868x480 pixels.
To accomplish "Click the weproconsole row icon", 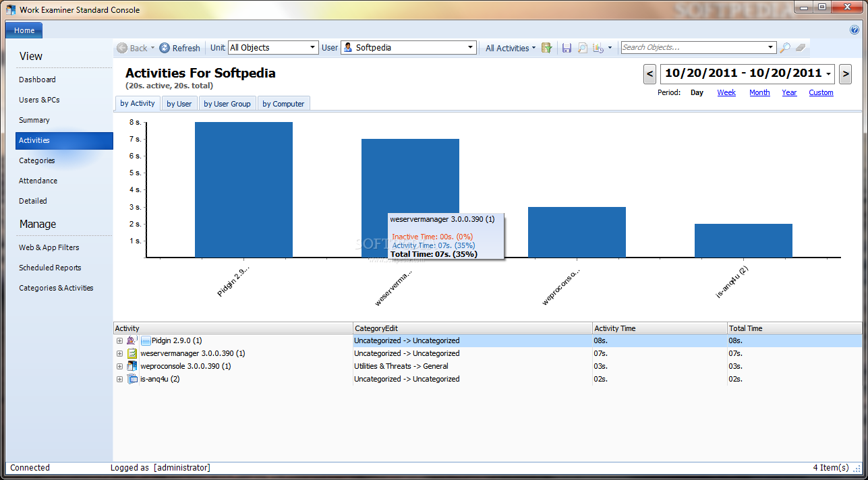I will coord(132,366).
